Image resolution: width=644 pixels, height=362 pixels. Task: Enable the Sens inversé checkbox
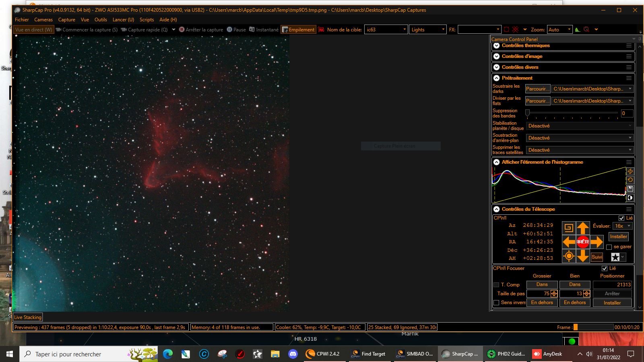tap(496, 302)
